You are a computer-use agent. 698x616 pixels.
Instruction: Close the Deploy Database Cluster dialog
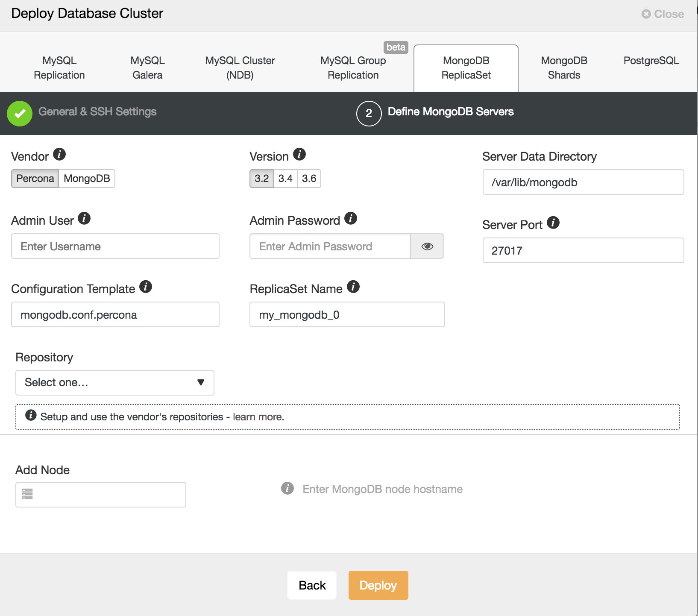pos(663,14)
